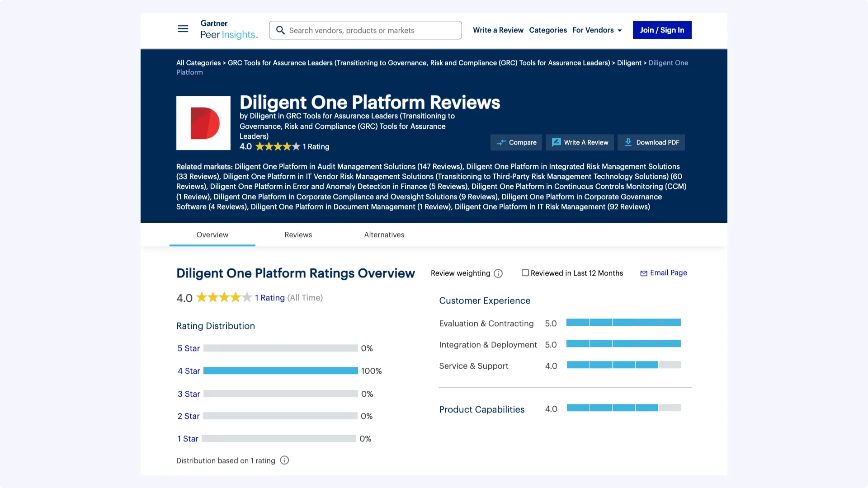Open Categories in the top navigation
This screenshot has height=488, width=868.
click(547, 30)
